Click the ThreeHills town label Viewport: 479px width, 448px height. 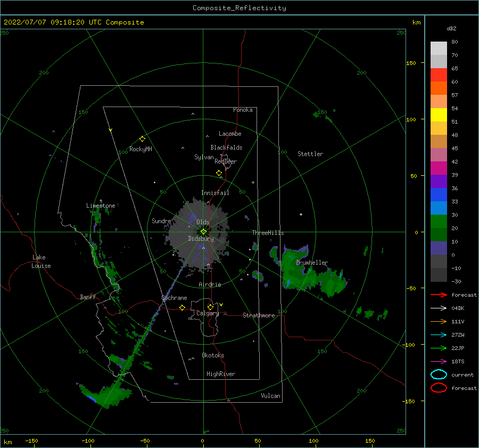pyautogui.click(x=268, y=233)
